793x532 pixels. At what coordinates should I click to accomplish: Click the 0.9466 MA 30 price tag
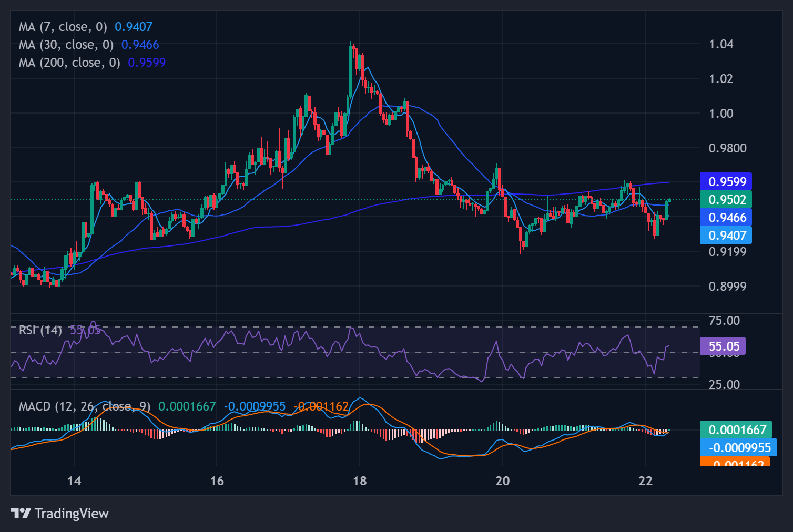click(727, 218)
